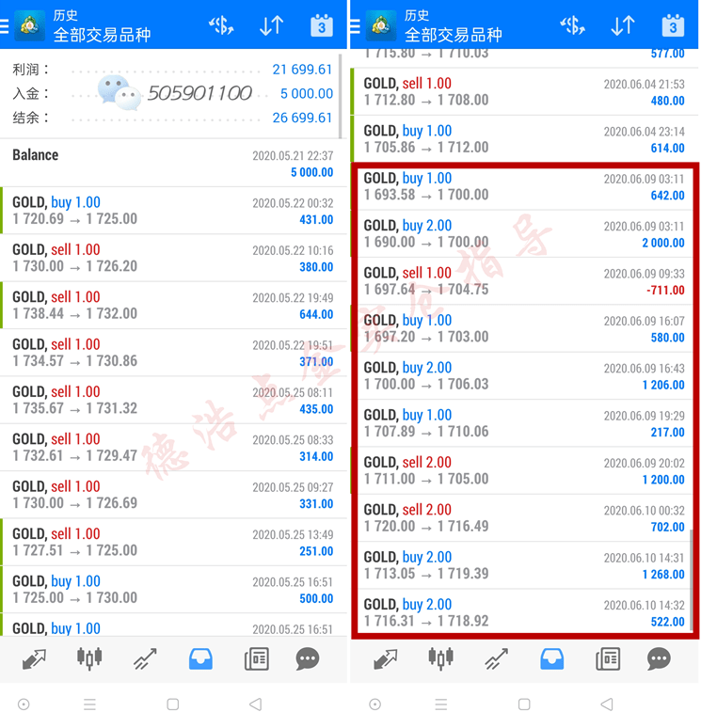
Task: Open Chat messages tab, right bottom bar
Action: tap(659, 658)
